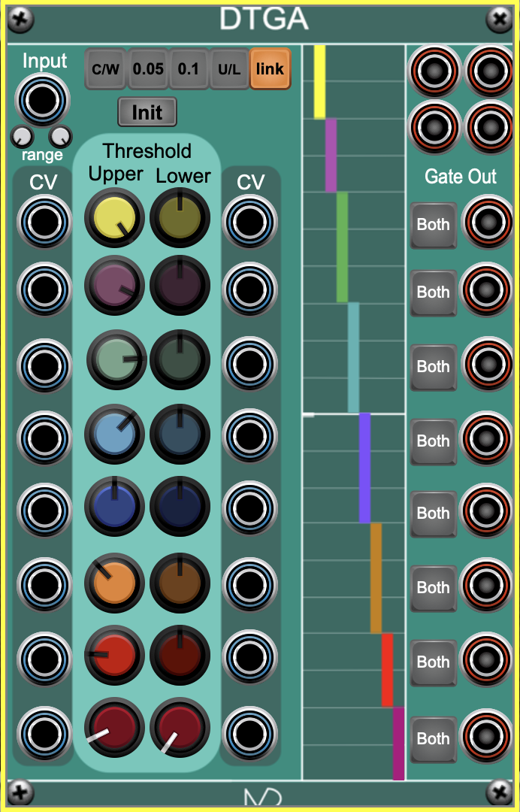Click the orange Upper threshold knob

(114, 583)
